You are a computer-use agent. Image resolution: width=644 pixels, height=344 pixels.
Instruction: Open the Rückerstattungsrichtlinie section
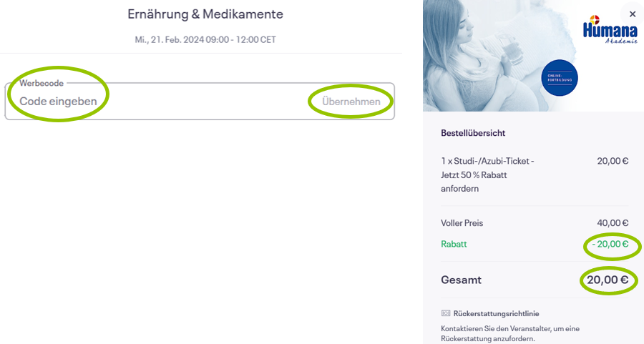click(496, 313)
